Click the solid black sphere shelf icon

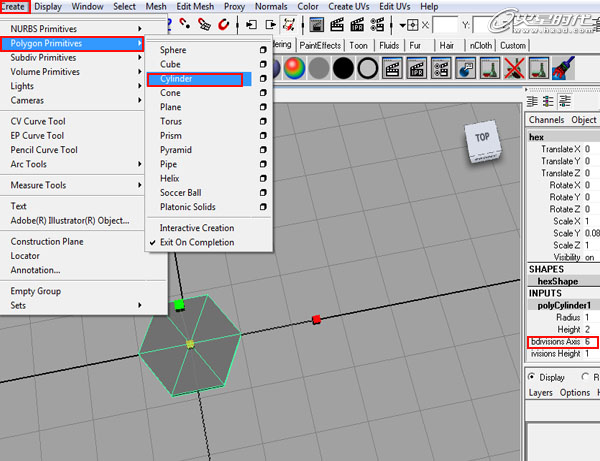click(343, 68)
